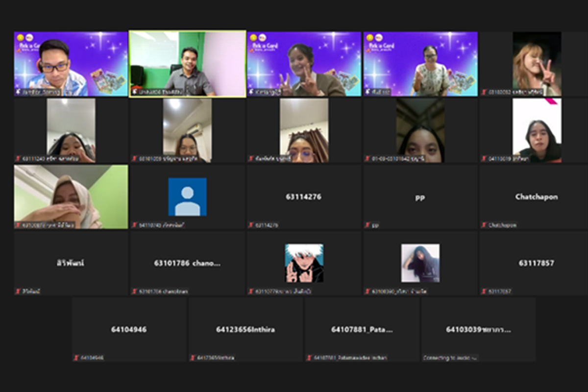Click muted microphone icon on 63114276 tile
The height and width of the screenshot is (392, 588).
pyautogui.click(x=251, y=225)
